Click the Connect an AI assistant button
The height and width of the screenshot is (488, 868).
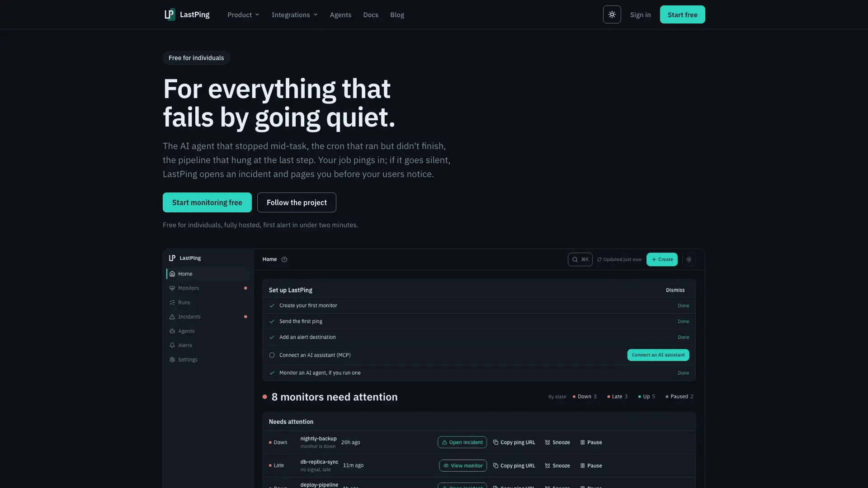click(658, 355)
